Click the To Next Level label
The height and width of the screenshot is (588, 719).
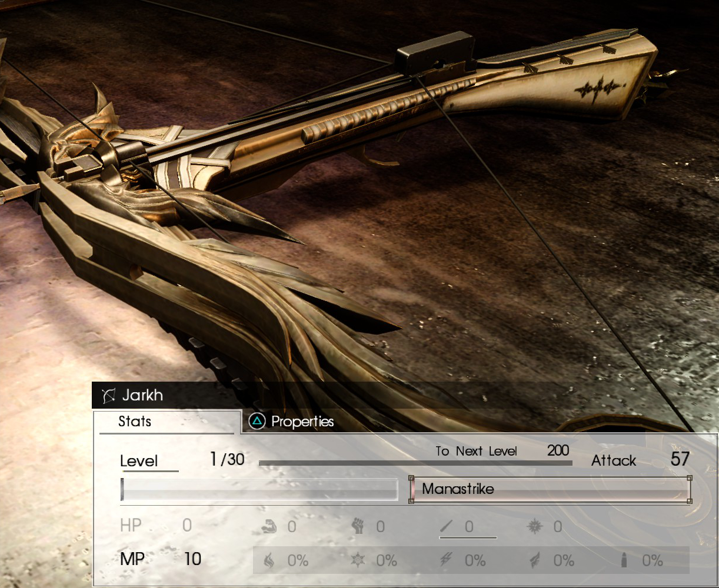coord(477,451)
